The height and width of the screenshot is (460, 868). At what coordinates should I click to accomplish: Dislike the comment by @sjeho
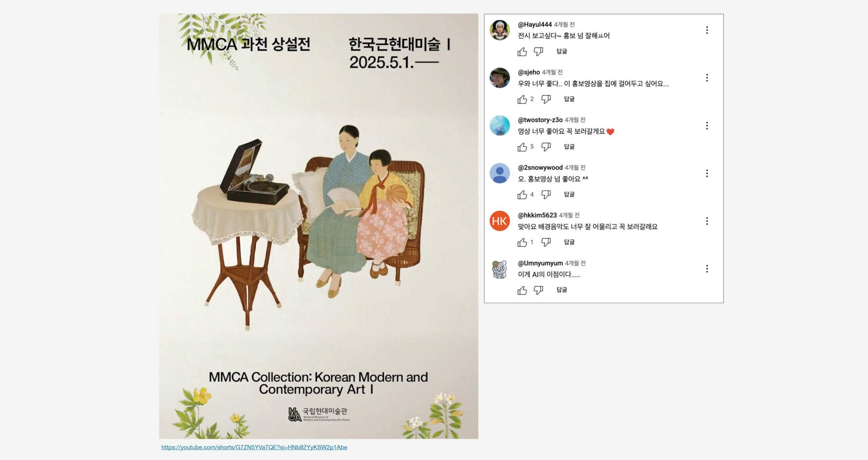tap(546, 99)
